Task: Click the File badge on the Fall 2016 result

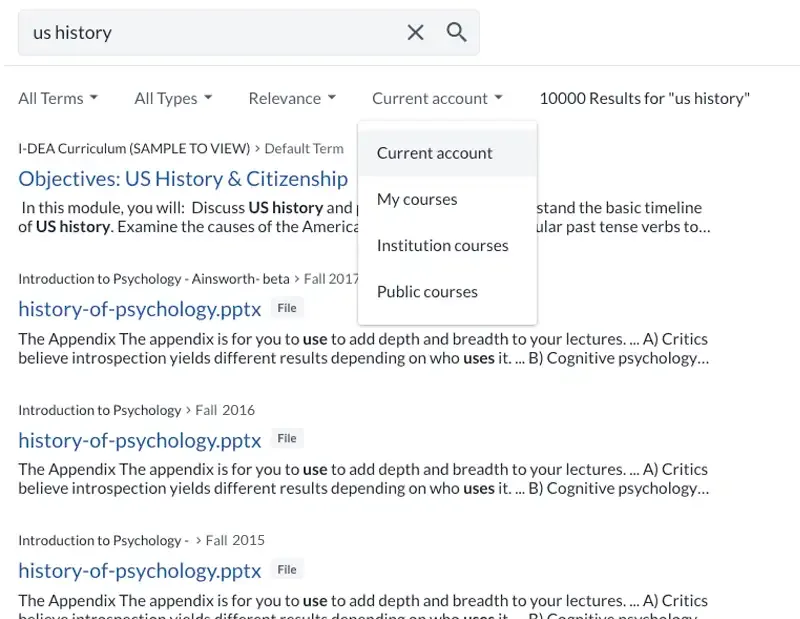Action: coord(287,438)
